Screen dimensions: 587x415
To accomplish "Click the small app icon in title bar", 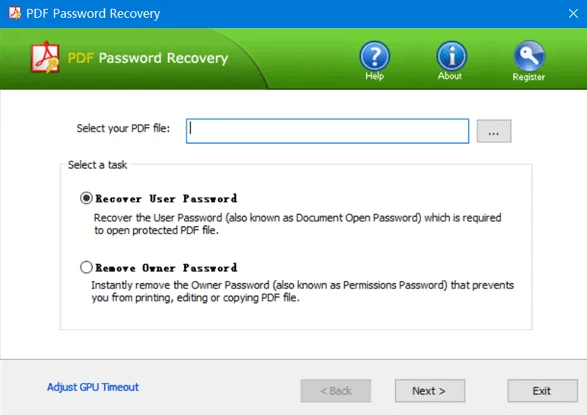I will pyautogui.click(x=15, y=13).
